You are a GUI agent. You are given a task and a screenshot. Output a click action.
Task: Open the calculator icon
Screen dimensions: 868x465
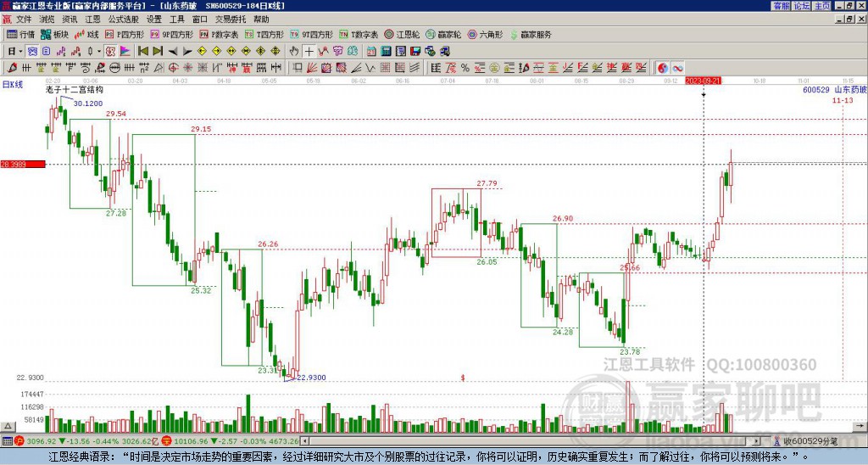[x=387, y=52]
